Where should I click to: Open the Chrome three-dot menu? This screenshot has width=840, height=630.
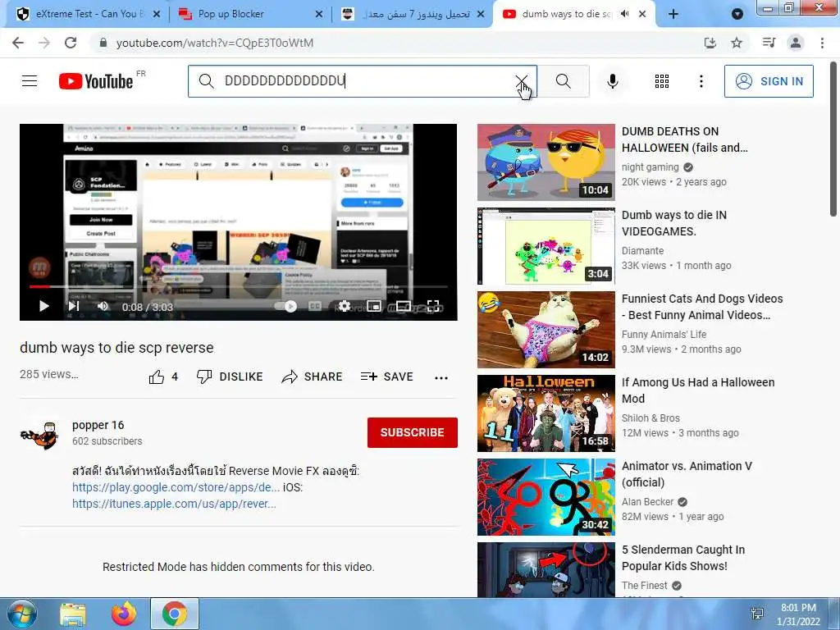point(822,43)
